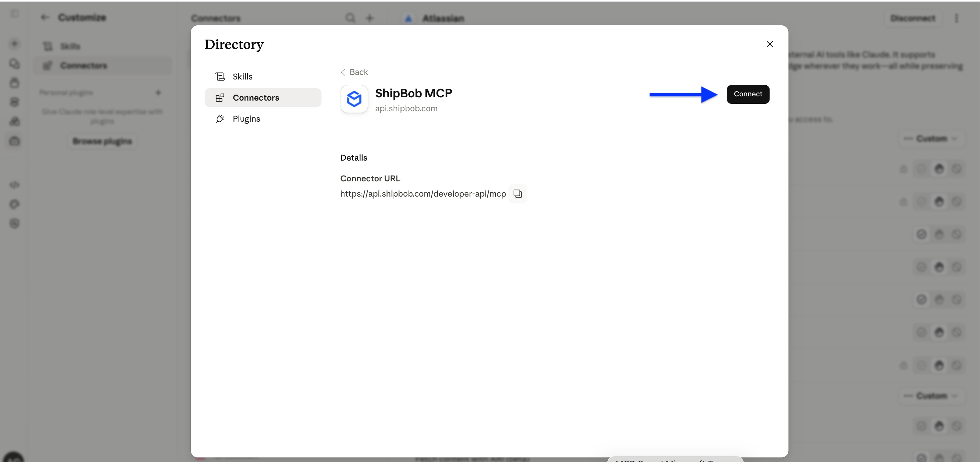Click the Skills scroll icon in Directory
980x462 pixels.
[220, 77]
